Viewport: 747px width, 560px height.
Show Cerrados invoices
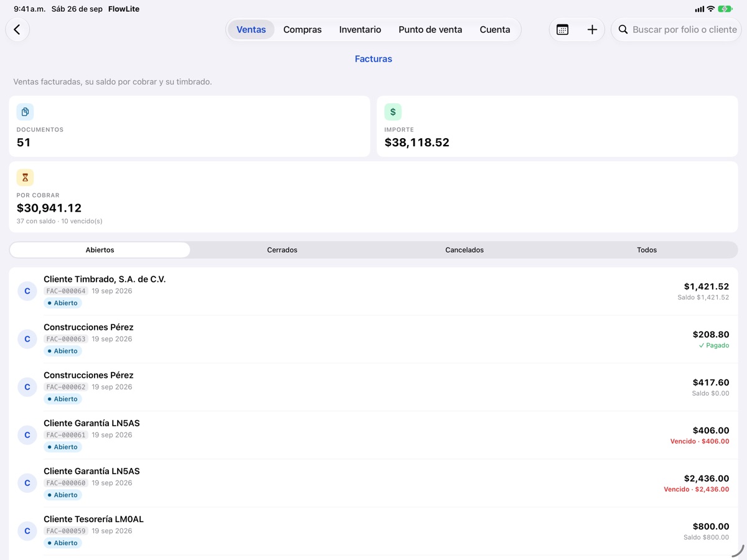282,250
